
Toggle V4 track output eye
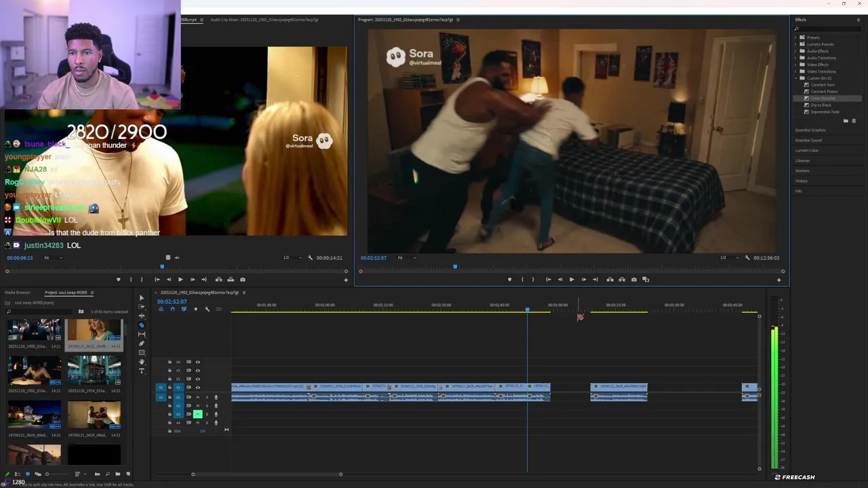(198, 362)
